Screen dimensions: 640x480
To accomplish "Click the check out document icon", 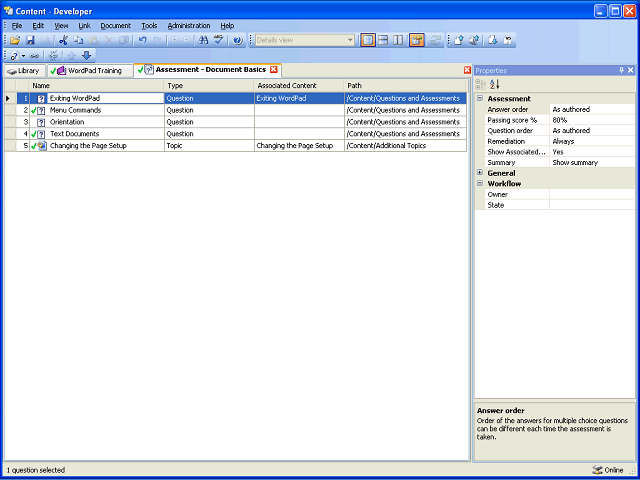I will click(492, 40).
